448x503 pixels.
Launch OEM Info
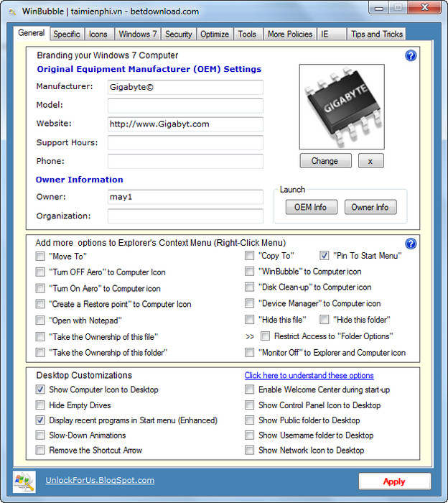pos(310,207)
